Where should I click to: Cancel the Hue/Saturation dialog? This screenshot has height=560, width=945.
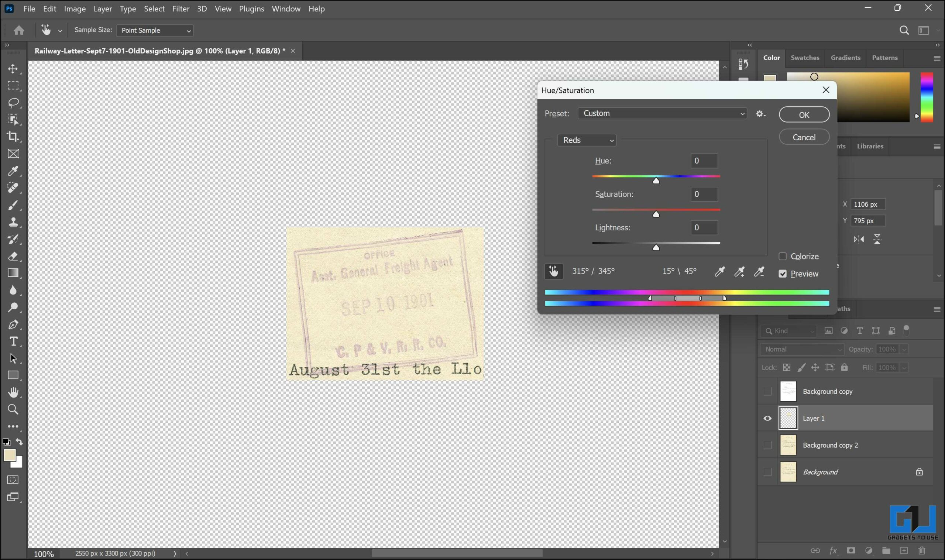[x=804, y=137]
